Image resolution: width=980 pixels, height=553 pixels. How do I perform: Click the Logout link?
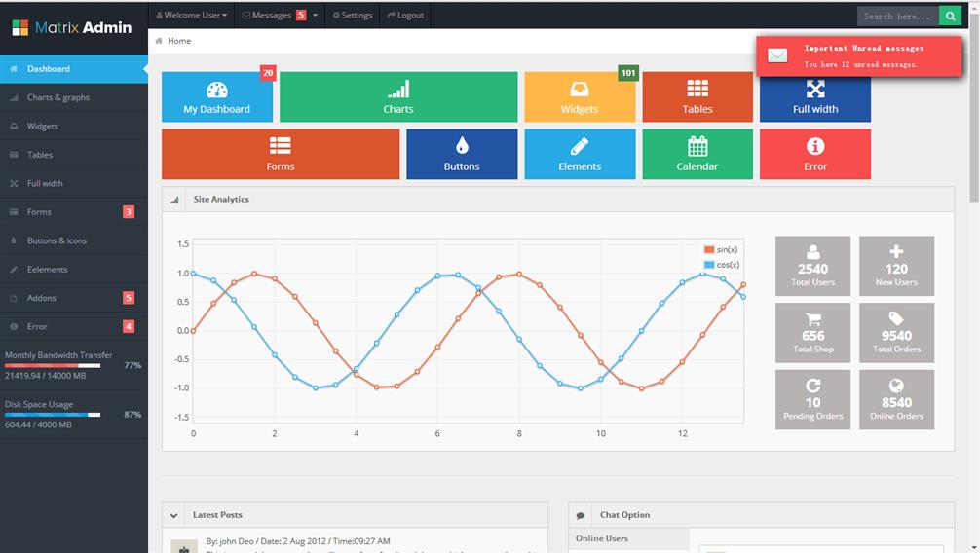pyautogui.click(x=405, y=16)
